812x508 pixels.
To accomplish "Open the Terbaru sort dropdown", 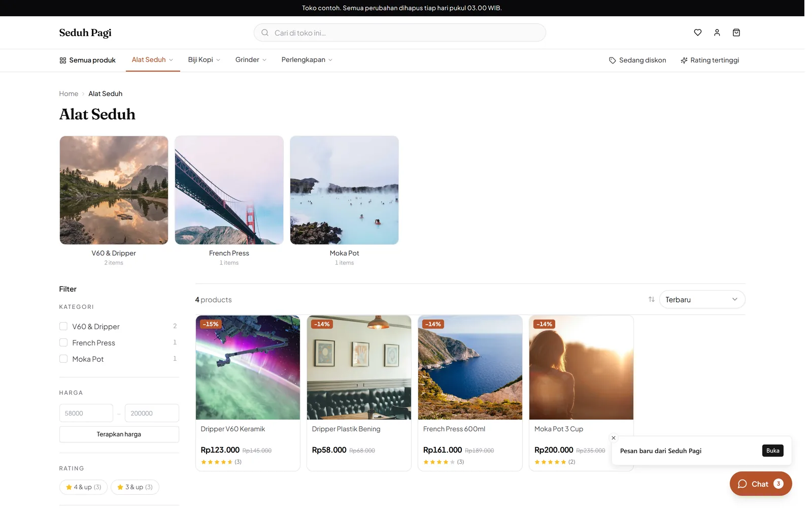I will [x=702, y=300].
